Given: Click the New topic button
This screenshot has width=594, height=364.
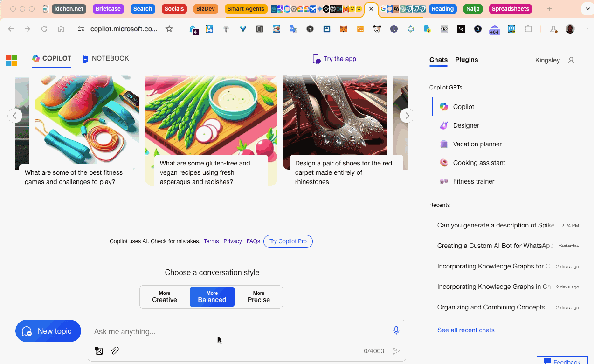Looking at the screenshot, I should tap(48, 331).
